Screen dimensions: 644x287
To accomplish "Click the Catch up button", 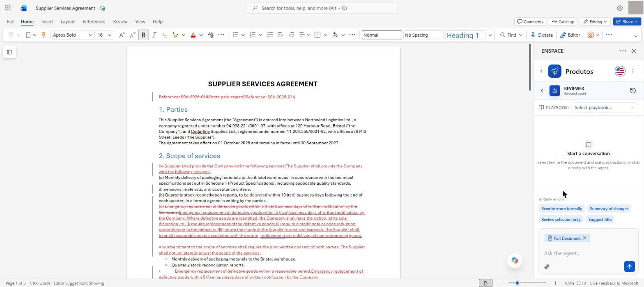I will (x=563, y=21).
